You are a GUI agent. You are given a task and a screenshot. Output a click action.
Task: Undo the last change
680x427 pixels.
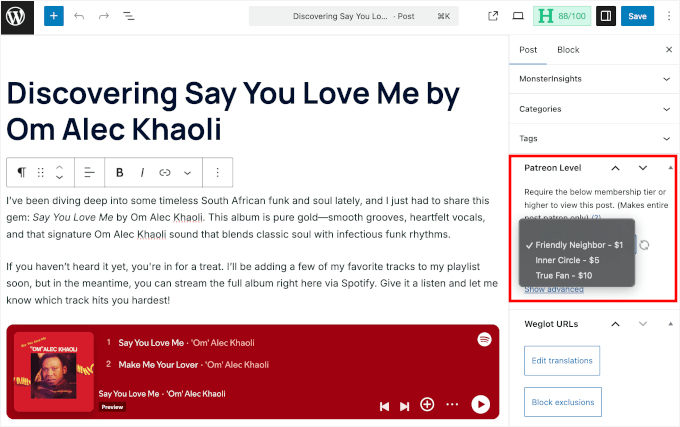(x=79, y=16)
